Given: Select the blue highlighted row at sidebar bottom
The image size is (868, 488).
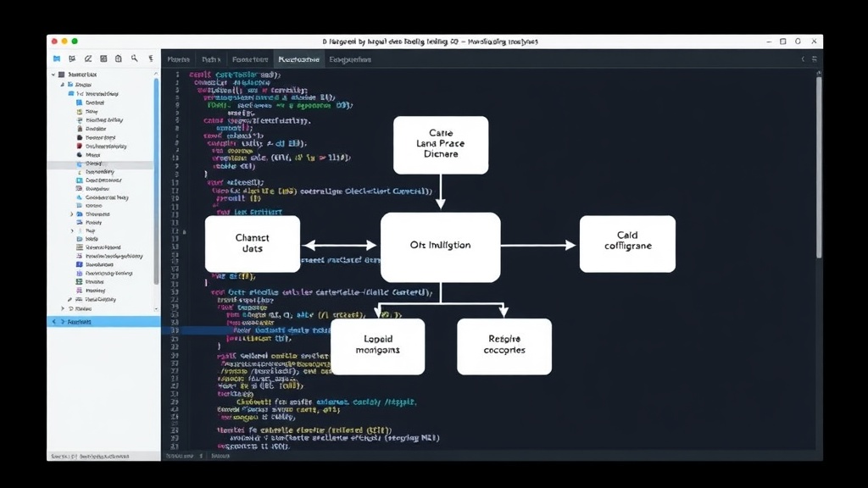Looking at the screenshot, I should 103,321.
